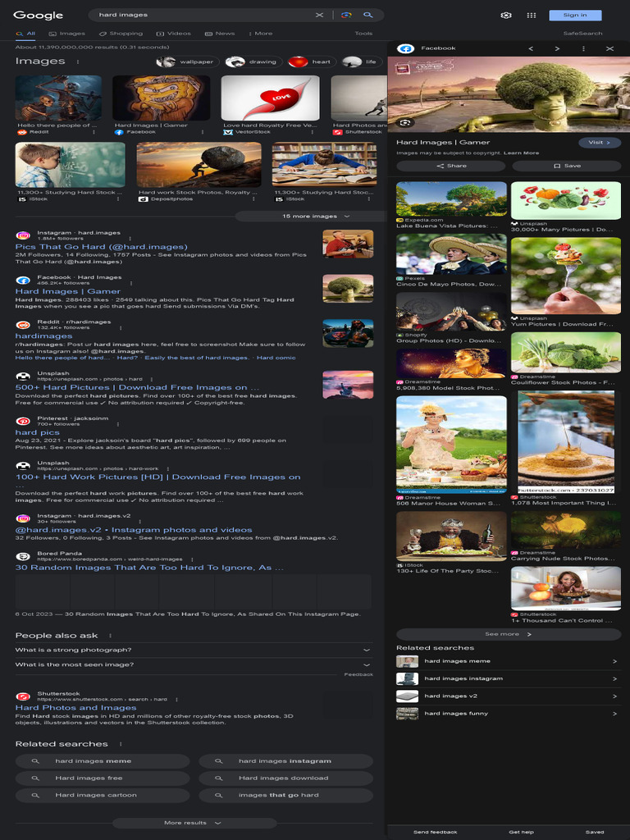Open the Love hard VectorStock thumbnail
The width and height of the screenshot is (630, 840).
[x=270, y=98]
